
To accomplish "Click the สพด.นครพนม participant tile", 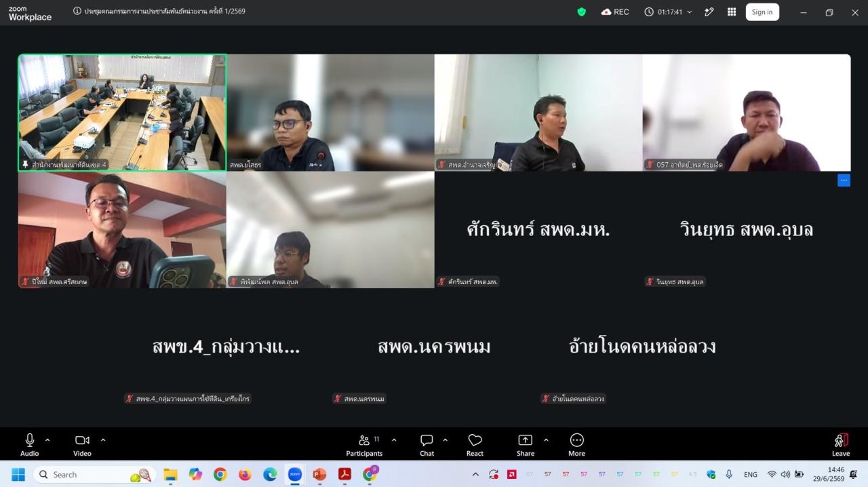I will point(434,347).
